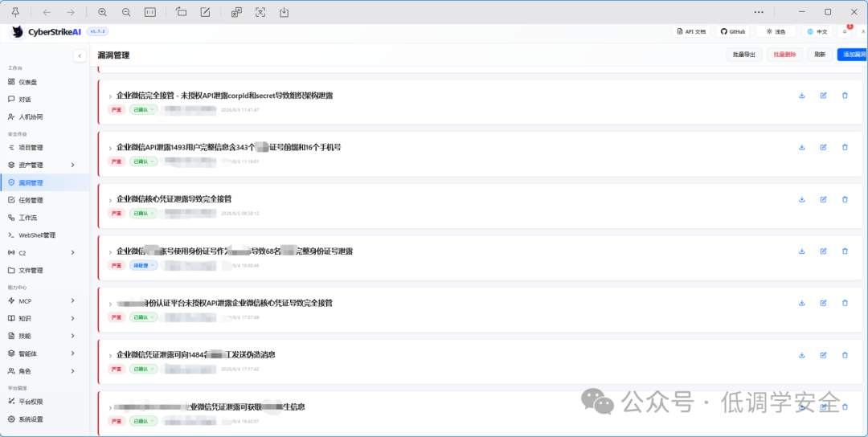Collapse the left sidebar with arrow button
The height and width of the screenshot is (437, 868).
(x=80, y=56)
